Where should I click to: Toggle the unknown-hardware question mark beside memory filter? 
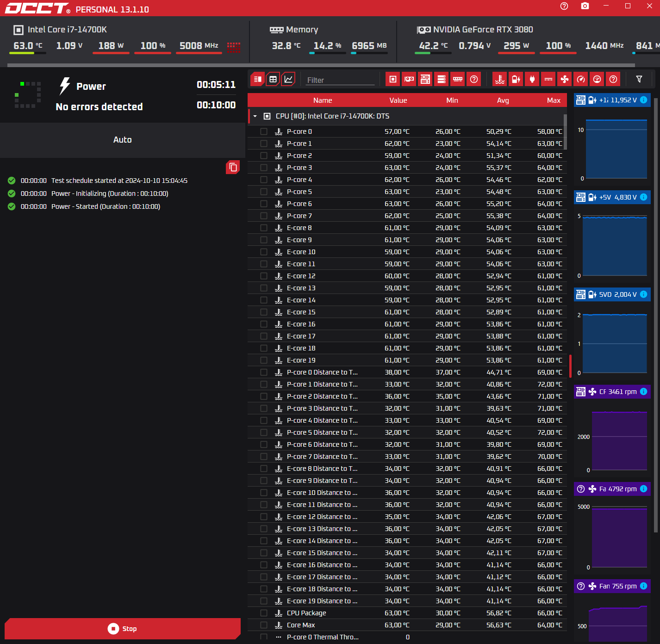pyautogui.click(x=474, y=79)
